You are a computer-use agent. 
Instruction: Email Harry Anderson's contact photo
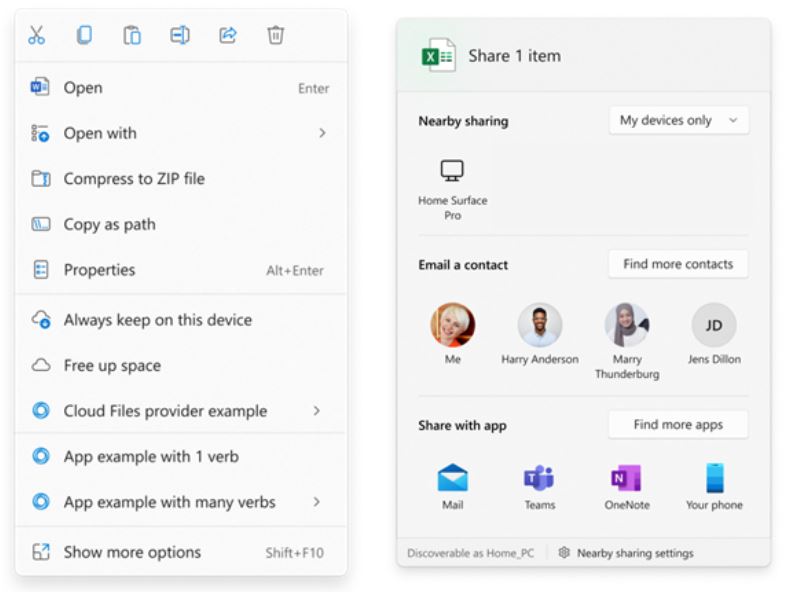(539, 325)
